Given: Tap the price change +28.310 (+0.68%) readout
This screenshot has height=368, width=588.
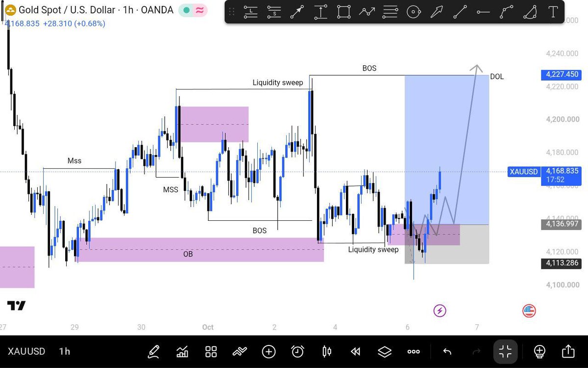Looking at the screenshot, I should pyautogui.click(x=74, y=23).
